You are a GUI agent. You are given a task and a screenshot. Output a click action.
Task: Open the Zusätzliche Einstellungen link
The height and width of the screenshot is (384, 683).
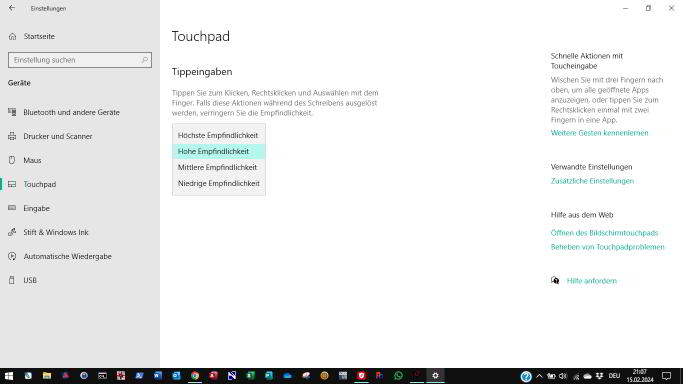click(x=592, y=181)
